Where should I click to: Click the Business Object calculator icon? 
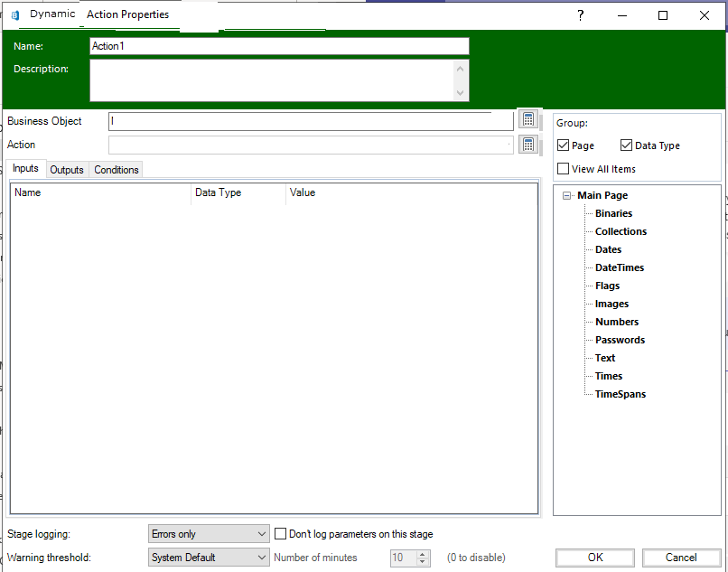pos(528,120)
